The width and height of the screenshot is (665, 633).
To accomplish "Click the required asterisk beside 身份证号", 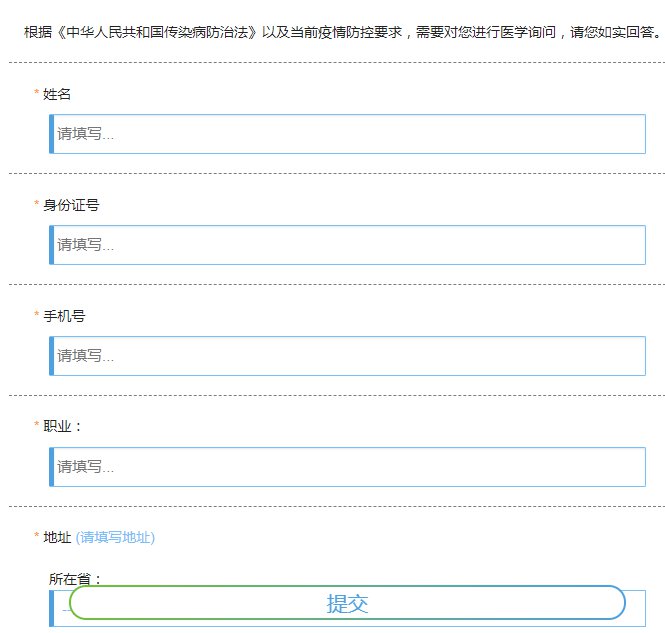I will (x=37, y=206).
